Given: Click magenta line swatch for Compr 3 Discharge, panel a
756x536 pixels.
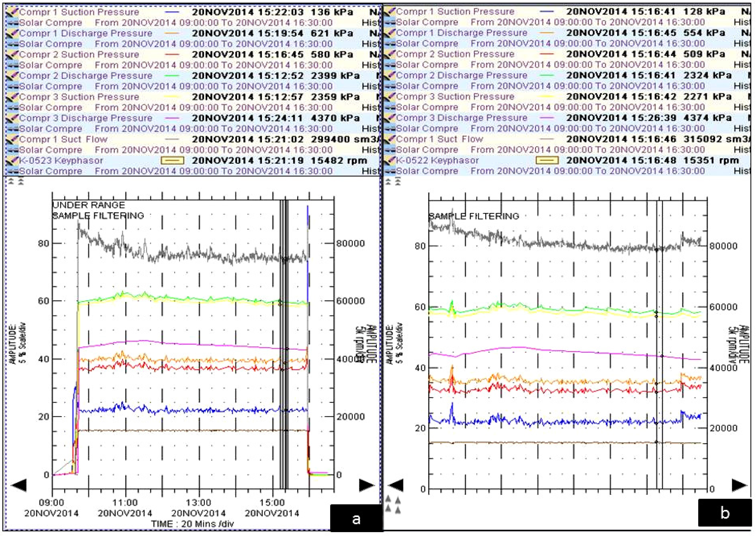Looking at the screenshot, I should (x=172, y=118).
